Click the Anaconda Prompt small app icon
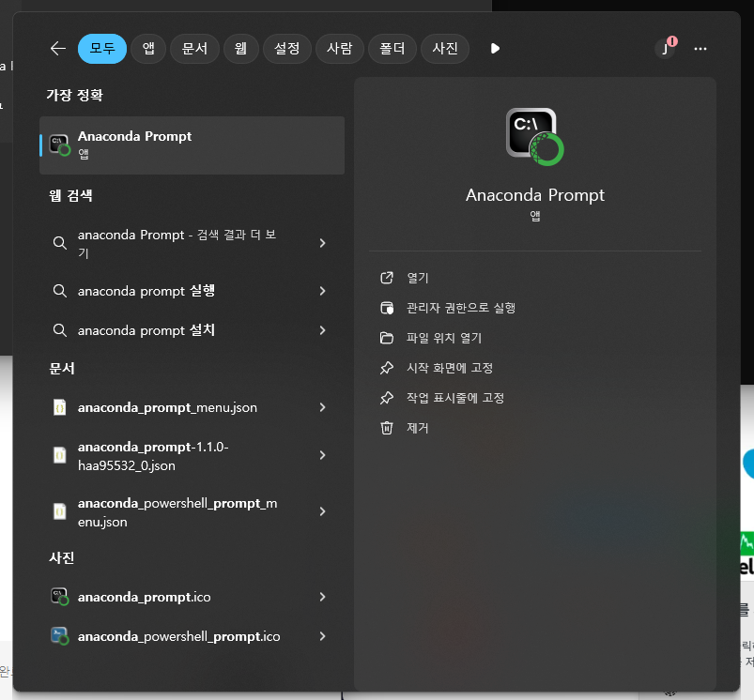 (60, 145)
